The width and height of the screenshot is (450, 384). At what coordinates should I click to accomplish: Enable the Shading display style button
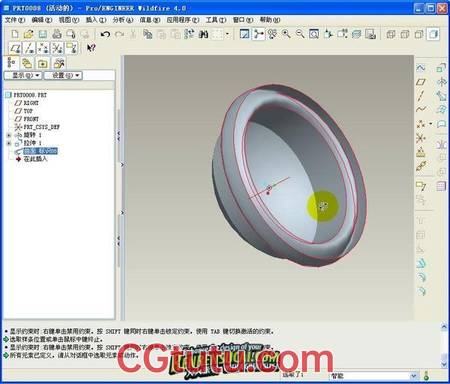(433, 34)
